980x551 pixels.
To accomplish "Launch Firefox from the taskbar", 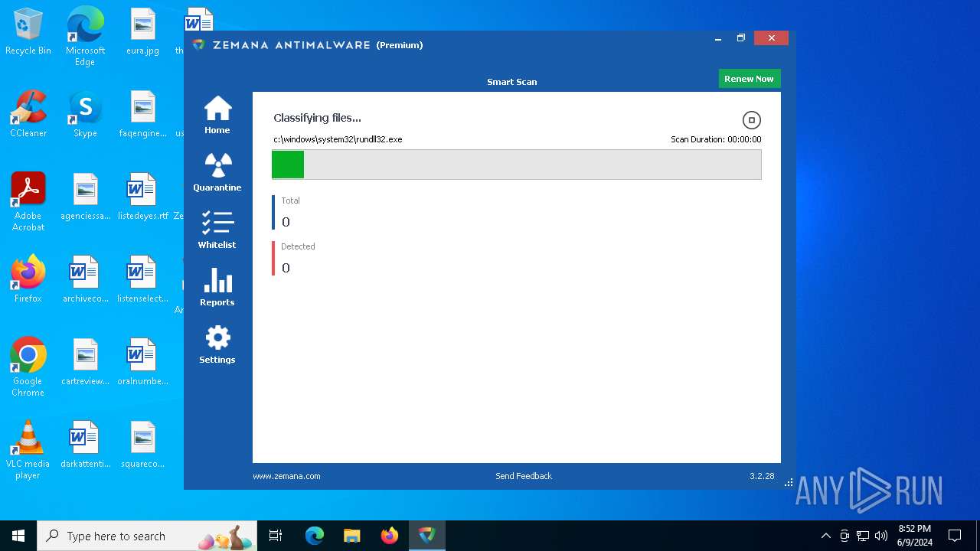I will click(390, 536).
